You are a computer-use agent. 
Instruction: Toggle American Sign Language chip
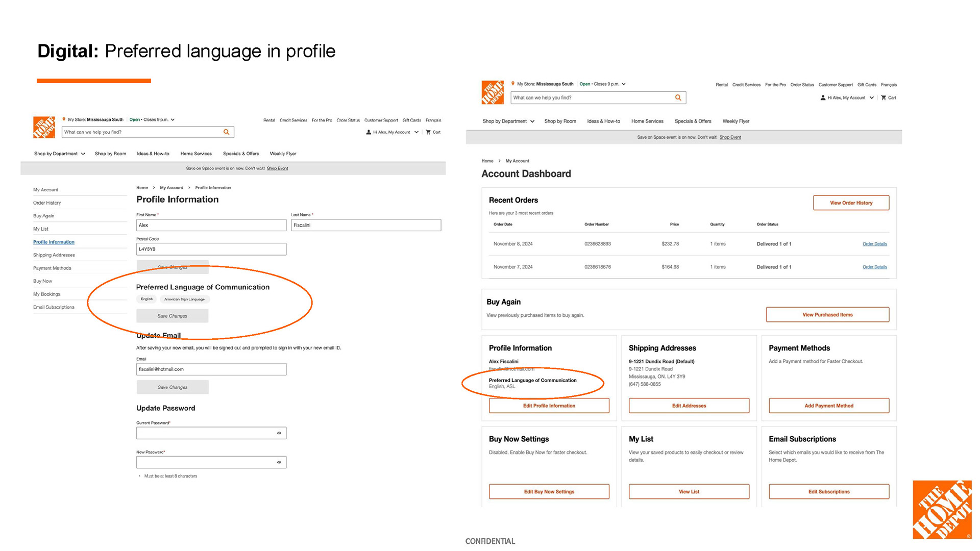pos(184,299)
